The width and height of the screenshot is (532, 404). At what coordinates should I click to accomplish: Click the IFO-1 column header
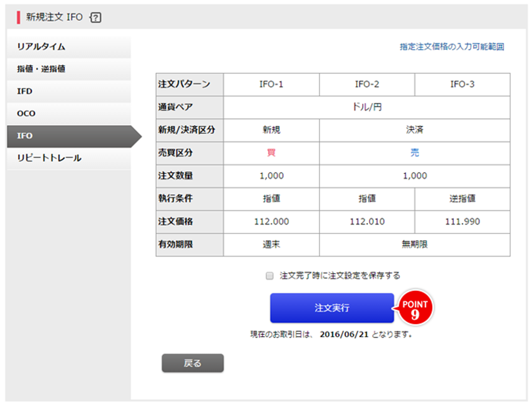click(271, 84)
